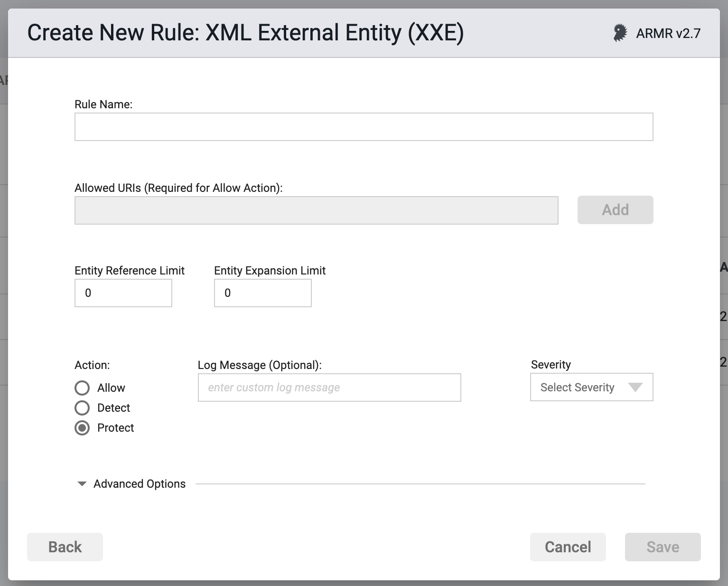Click the Severity label
This screenshot has height=586, width=728.
pos(551,365)
